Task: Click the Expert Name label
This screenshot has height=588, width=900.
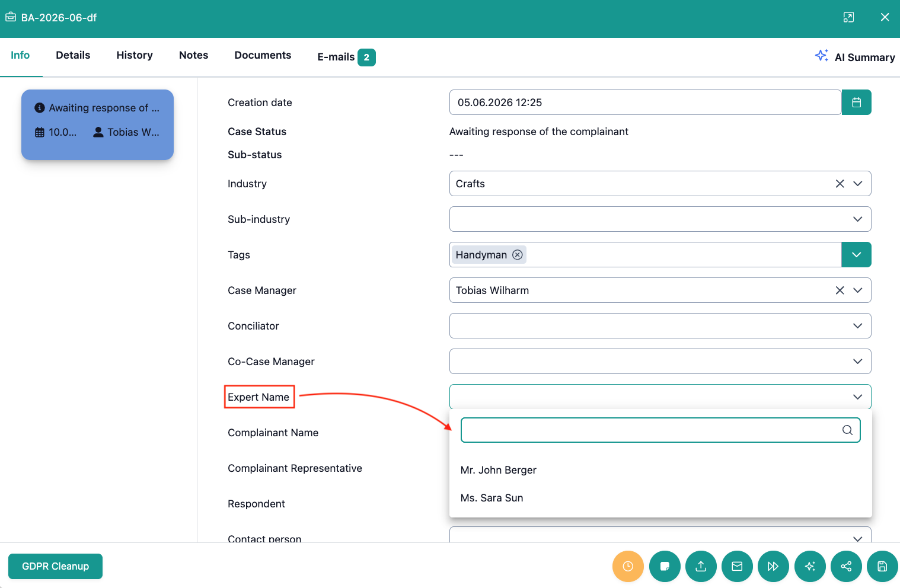Action: (258, 397)
